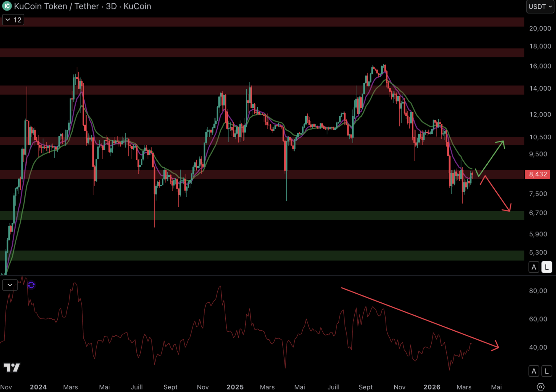Click the 60,00 RSI axis label
556x392 pixels.
pos(538,319)
